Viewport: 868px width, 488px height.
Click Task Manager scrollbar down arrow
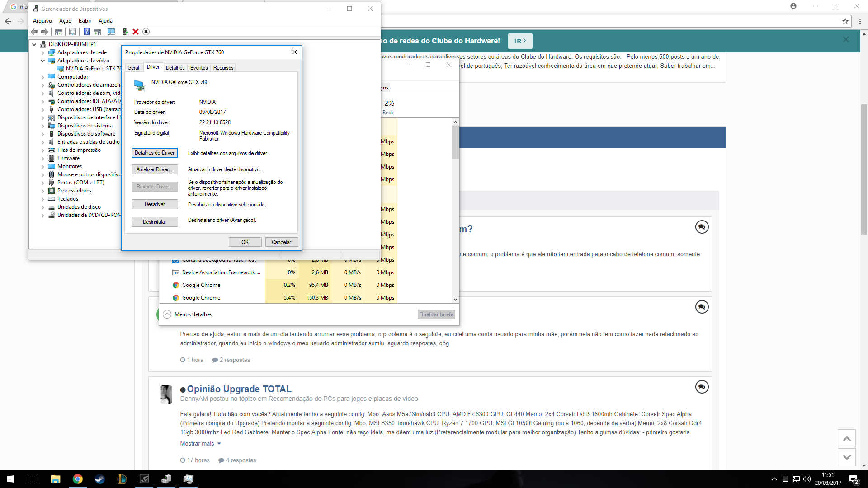click(x=455, y=299)
